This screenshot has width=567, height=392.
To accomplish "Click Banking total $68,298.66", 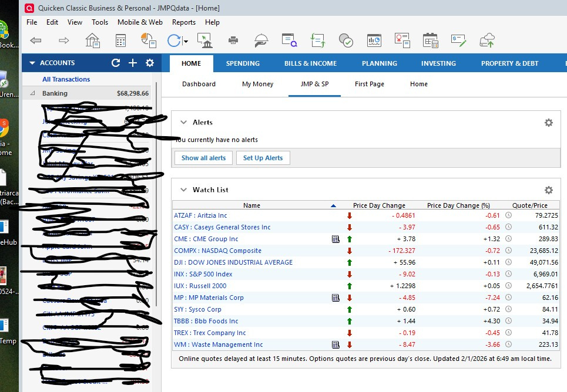I will [x=133, y=93].
